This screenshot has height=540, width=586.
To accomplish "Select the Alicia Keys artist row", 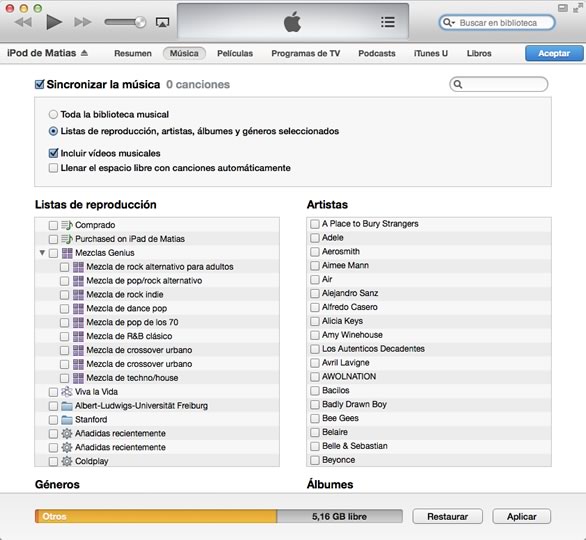I will tap(429, 321).
